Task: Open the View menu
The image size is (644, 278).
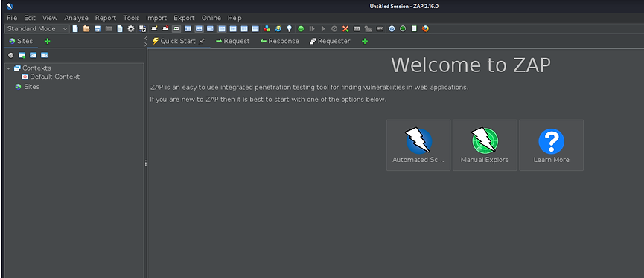Action: (50, 18)
